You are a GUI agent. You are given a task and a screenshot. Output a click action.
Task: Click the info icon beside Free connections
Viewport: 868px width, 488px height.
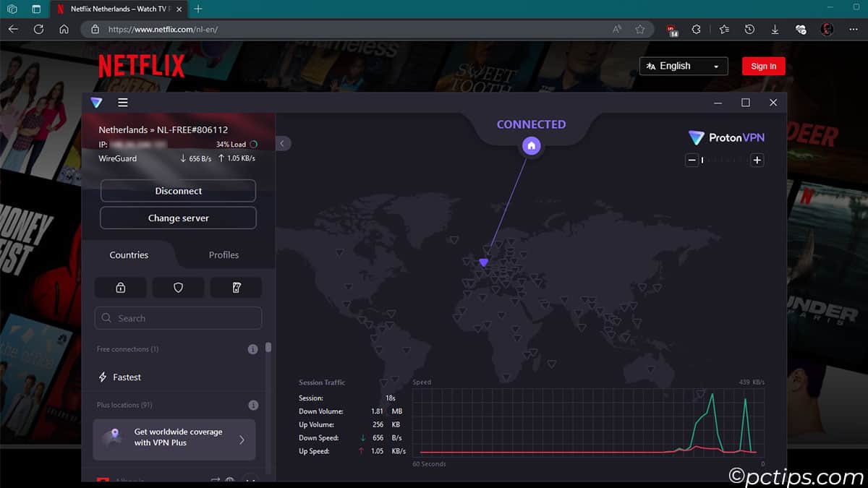pos(252,349)
